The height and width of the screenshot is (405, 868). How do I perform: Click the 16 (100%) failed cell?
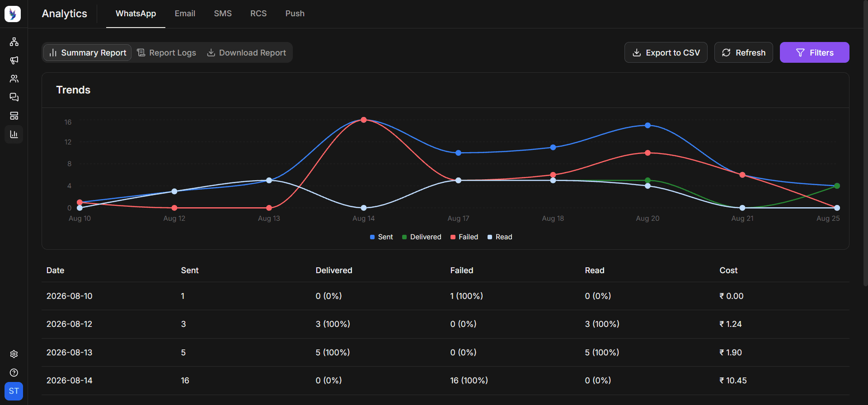click(x=469, y=381)
